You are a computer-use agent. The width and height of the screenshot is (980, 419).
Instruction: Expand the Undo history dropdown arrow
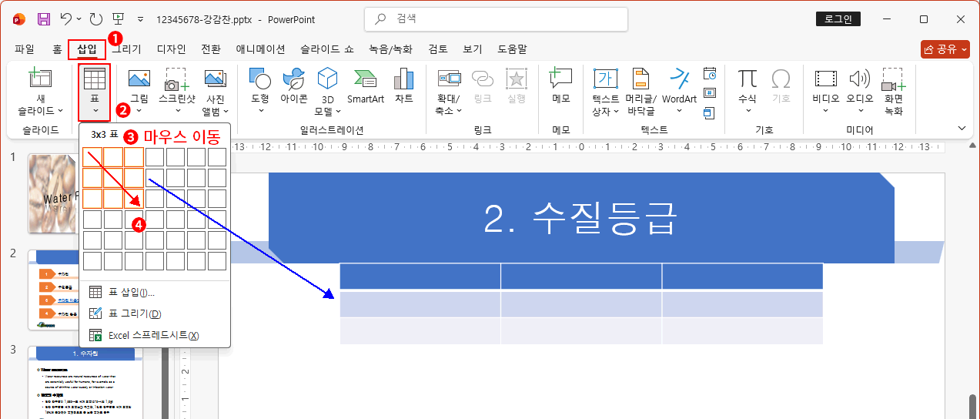click(79, 18)
